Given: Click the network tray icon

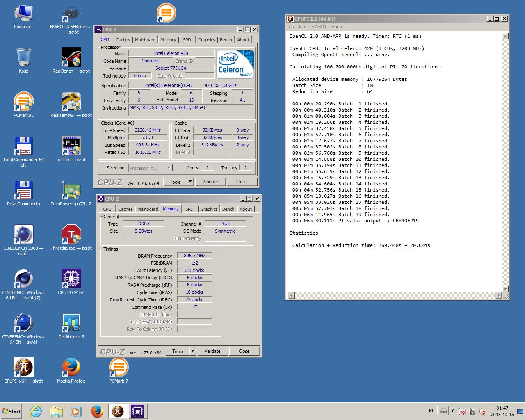Looking at the screenshot, I should [x=472, y=411].
